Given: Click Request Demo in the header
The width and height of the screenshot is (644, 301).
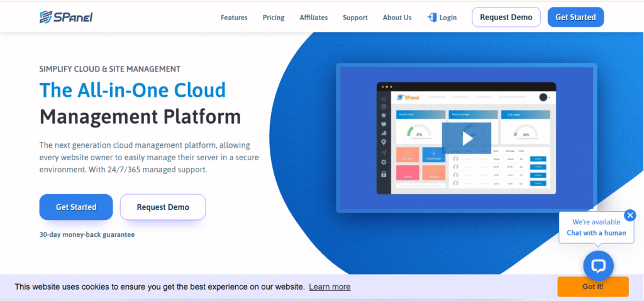Looking at the screenshot, I should [506, 17].
